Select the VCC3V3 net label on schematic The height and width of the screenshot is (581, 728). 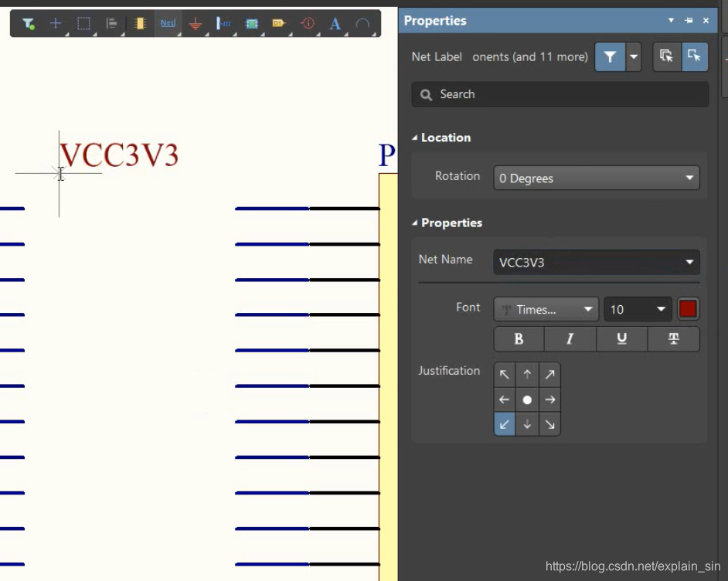(x=119, y=155)
